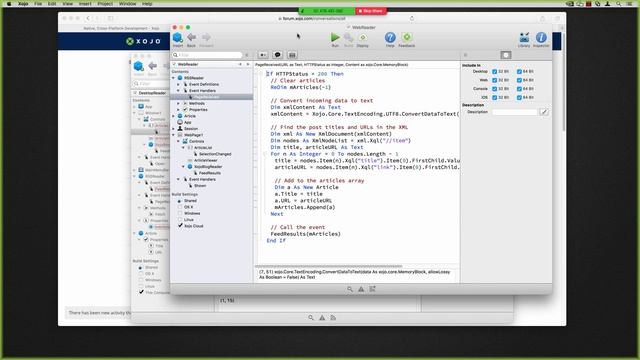Open search icon at DesktopReader window bottom
The width and height of the screenshot is (640, 360).
(x=311, y=318)
